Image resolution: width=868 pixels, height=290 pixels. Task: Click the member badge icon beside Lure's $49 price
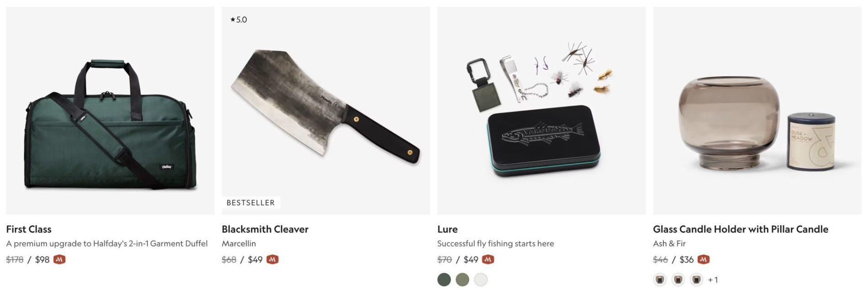(488, 259)
